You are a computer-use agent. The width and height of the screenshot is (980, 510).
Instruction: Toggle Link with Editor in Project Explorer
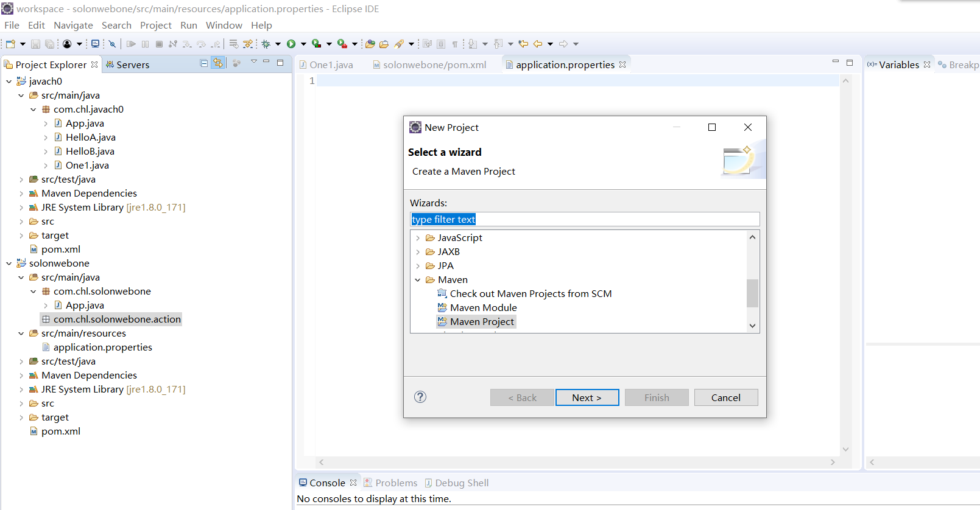click(x=218, y=63)
